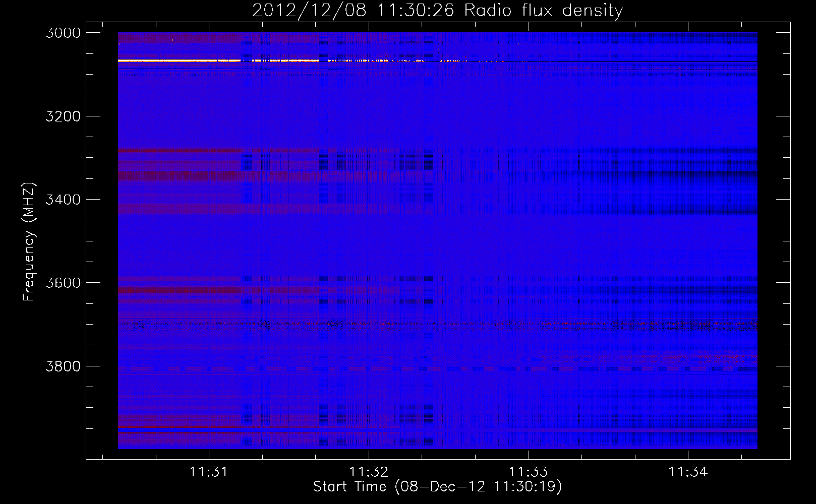Click the 3600 frequency tick label

(x=63, y=283)
